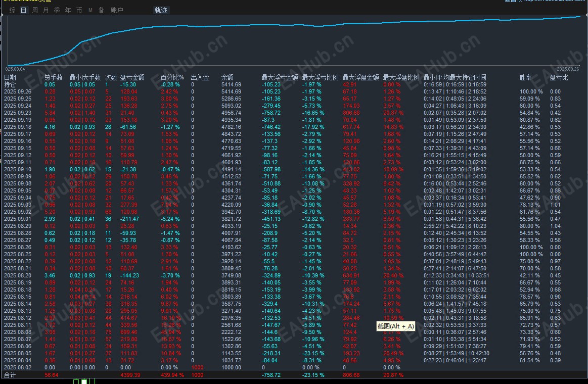
Task: Click the chart end date 2025.09.26
Action: 568,69
